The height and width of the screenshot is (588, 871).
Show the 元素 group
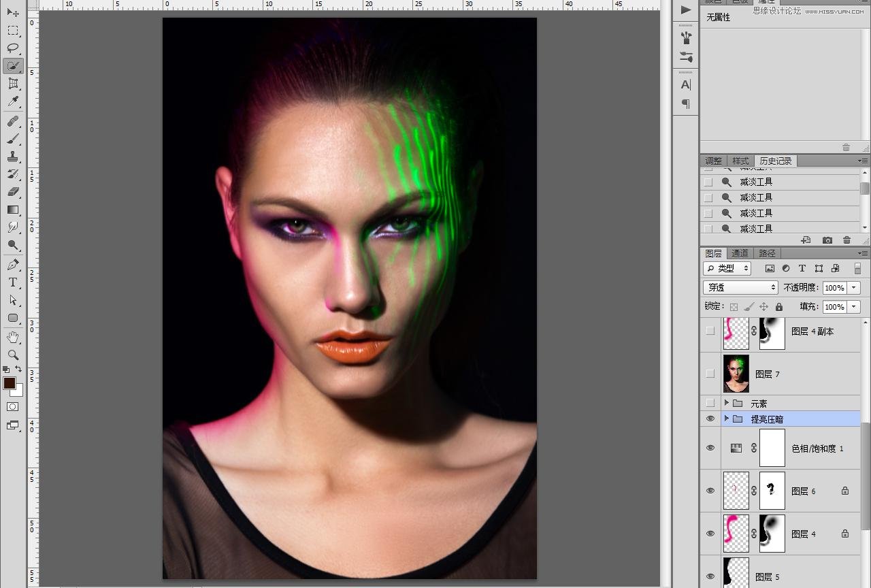tap(710, 403)
